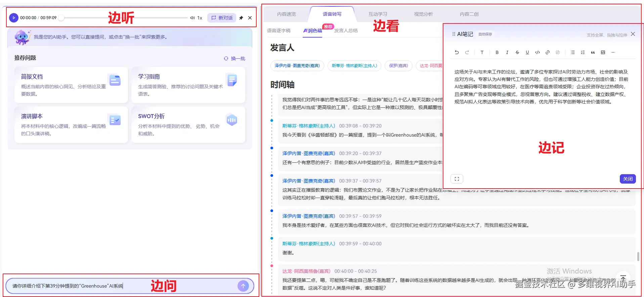Toggle italic formatting in notes
Image resolution: width=644 pixels, height=297 pixels.
click(507, 52)
